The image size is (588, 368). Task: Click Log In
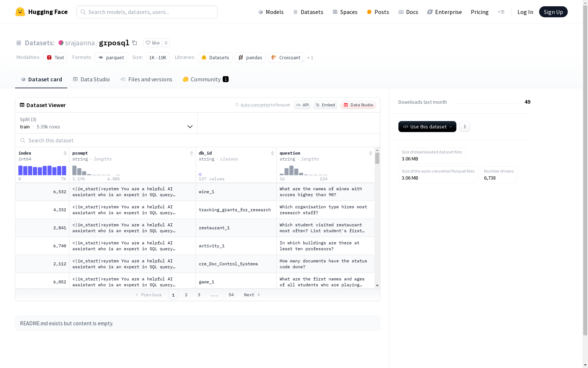coord(525,12)
